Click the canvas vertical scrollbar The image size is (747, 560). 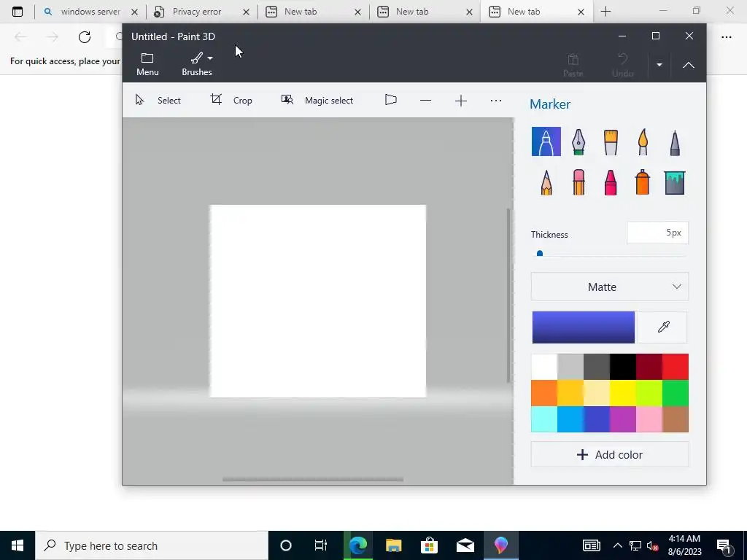[x=508, y=295]
